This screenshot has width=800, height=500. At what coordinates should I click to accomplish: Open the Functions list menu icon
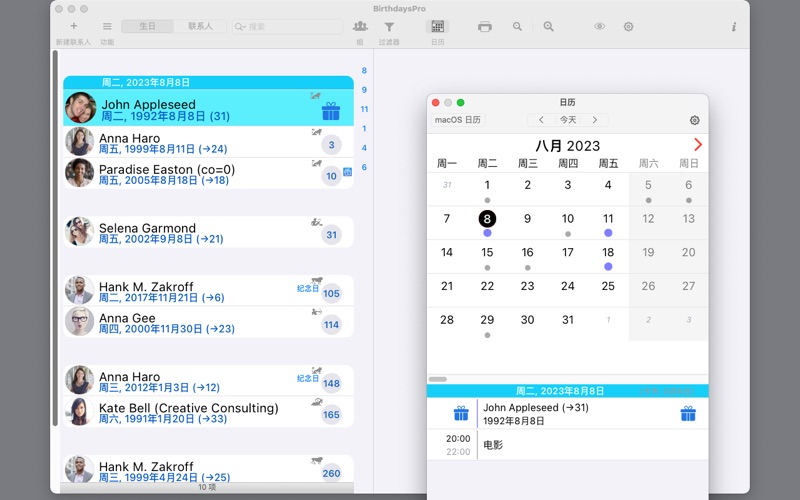[107, 27]
